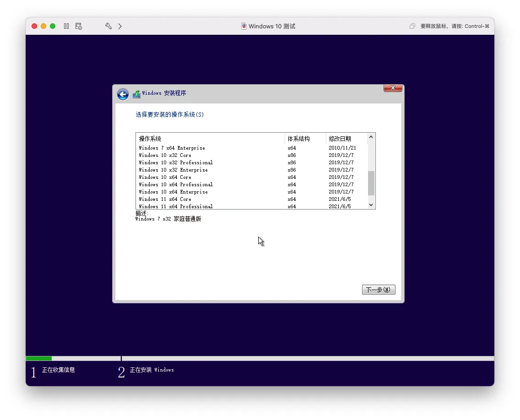Select Windows 10 x32 Professional
This screenshot has height=420, width=520.
[x=252, y=162]
